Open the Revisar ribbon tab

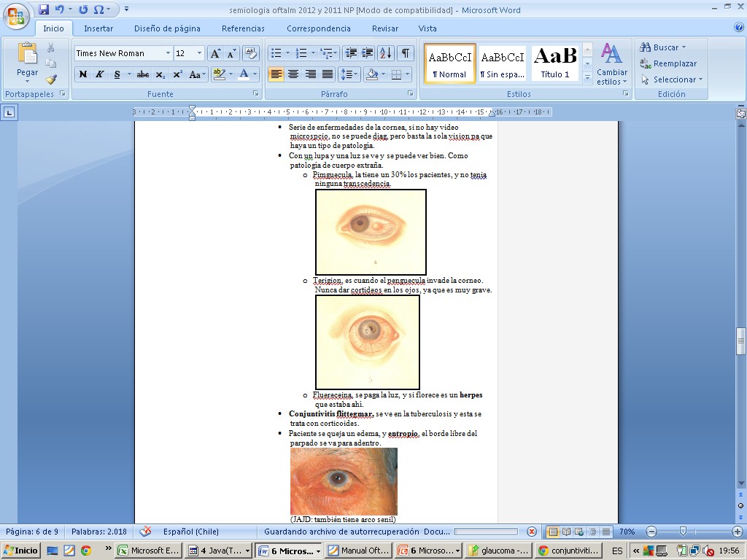point(384,28)
